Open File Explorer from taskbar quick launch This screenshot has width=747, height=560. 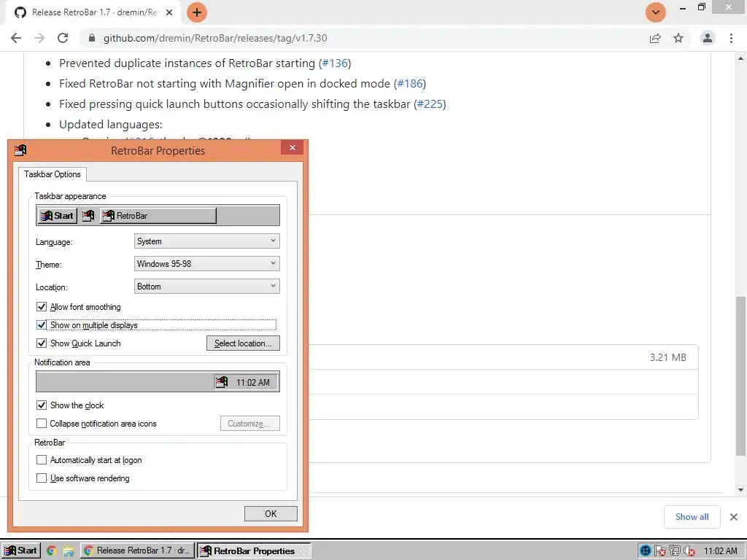coord(68,551)
